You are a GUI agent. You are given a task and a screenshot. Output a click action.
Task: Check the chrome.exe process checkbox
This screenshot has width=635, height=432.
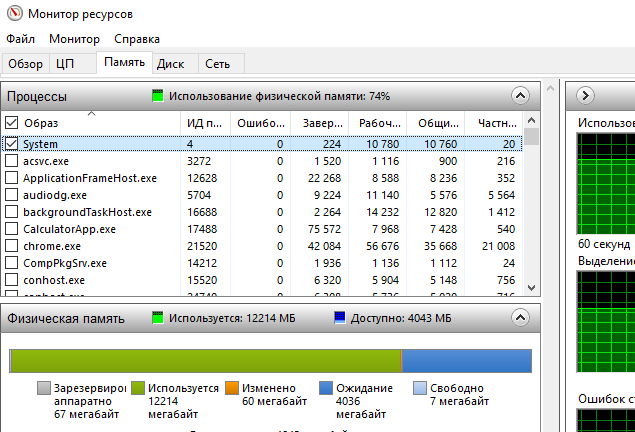[x=11, y=246]
